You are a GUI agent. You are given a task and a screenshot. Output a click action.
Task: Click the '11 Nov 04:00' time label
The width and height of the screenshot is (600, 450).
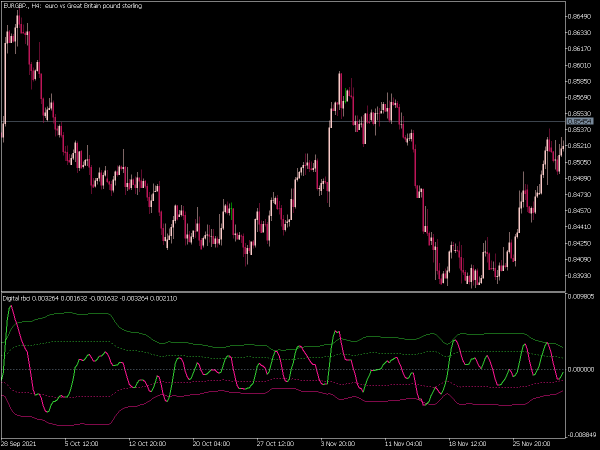click(403, 444)
